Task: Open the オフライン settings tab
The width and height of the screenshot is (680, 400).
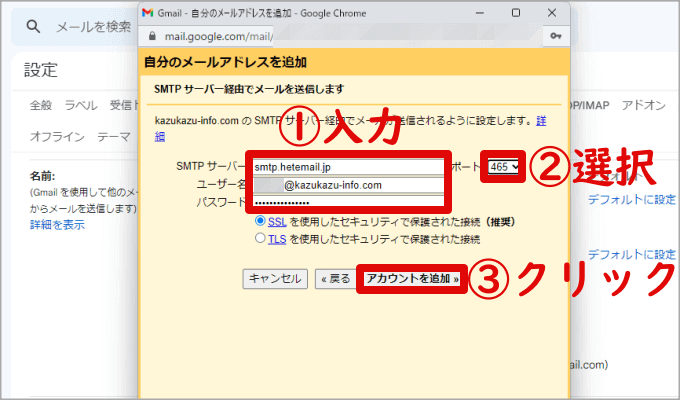Action: coord(57,137)
